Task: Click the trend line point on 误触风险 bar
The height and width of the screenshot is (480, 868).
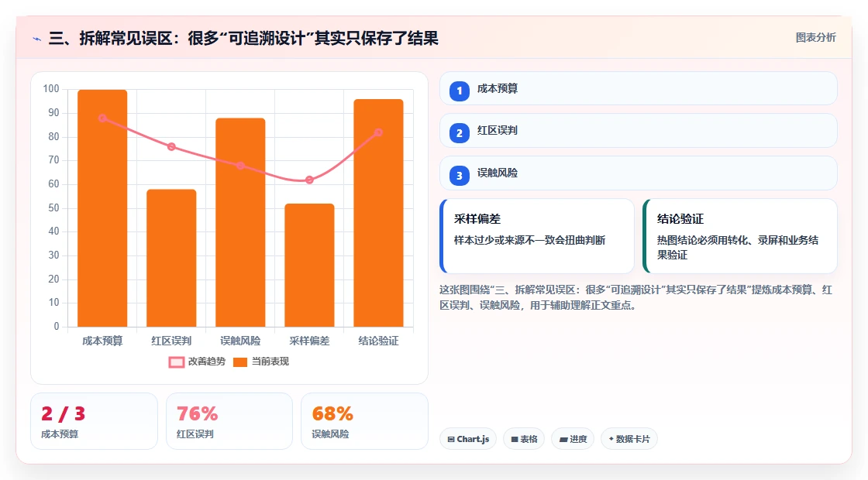Action: pyautogui.click(x=240, y=166)
